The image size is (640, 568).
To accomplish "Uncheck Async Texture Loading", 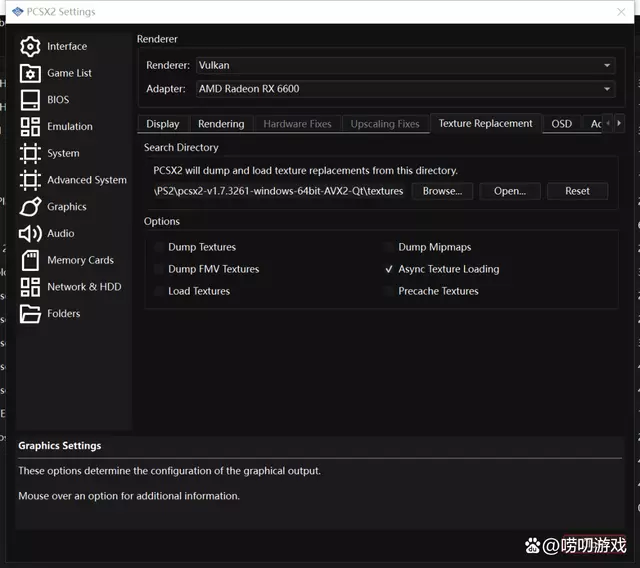I will pyautogui.click(x=389, y=269).
